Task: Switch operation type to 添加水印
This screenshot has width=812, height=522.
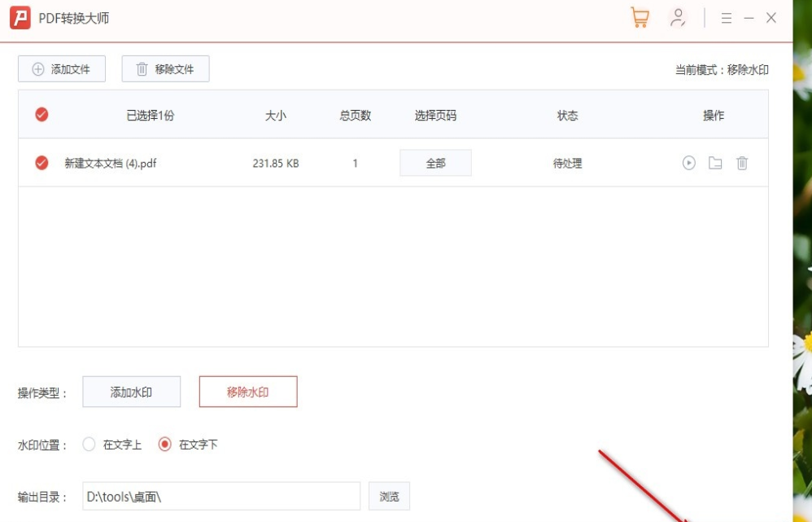Action: [x=130, y=392]
